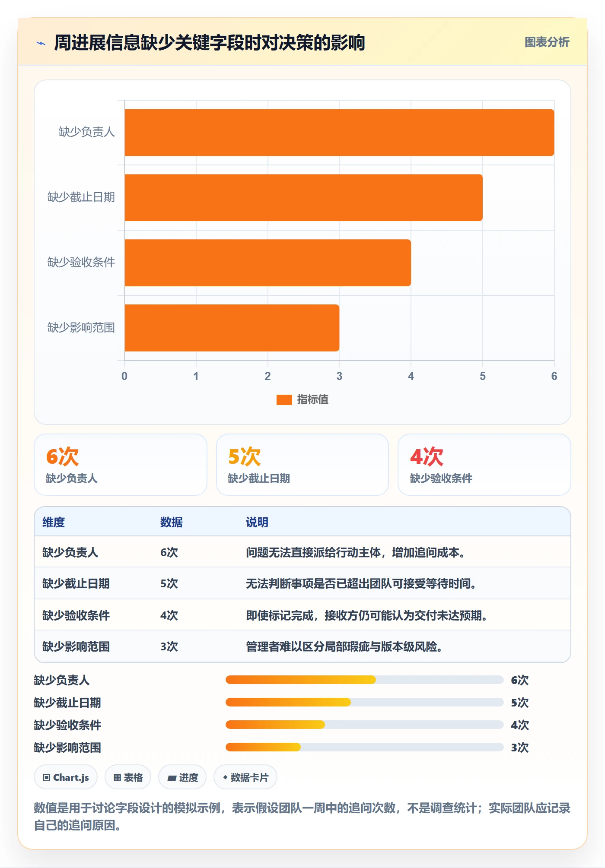Click the 进度 tag chip

tap(182, 777)
